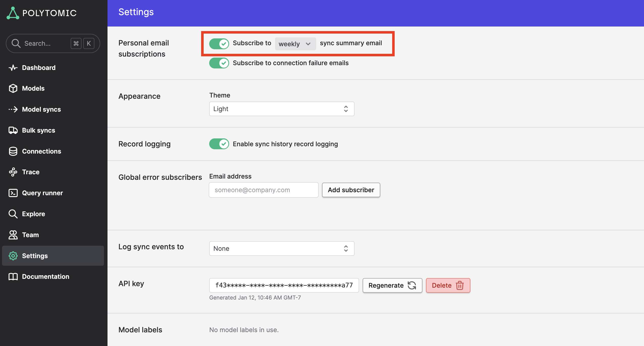Click Regenerate API key button
Image resolution: width=644 pixels, height=346 pixels.
pyautogui.click(x=392, y=285)
